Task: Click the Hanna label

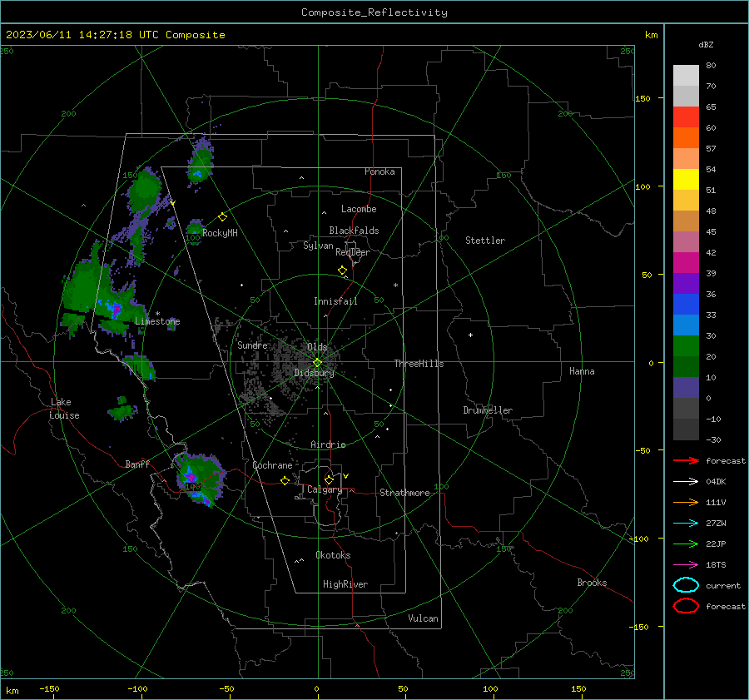Action: (x=582, y=371)
